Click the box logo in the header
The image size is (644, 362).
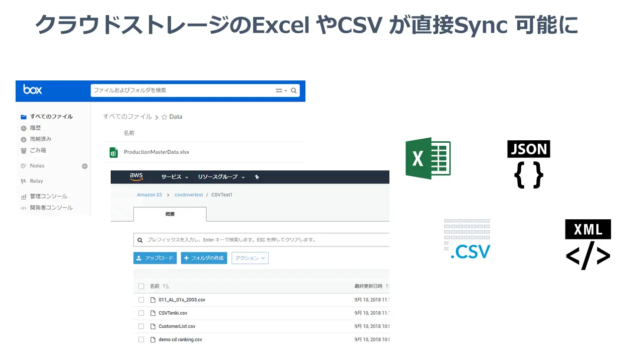tap(32, 90)
